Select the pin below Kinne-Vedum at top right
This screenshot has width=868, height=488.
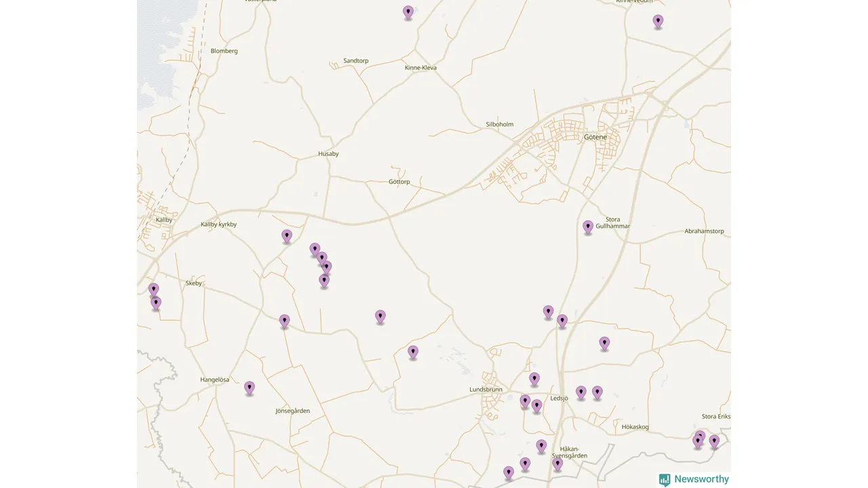658,22
